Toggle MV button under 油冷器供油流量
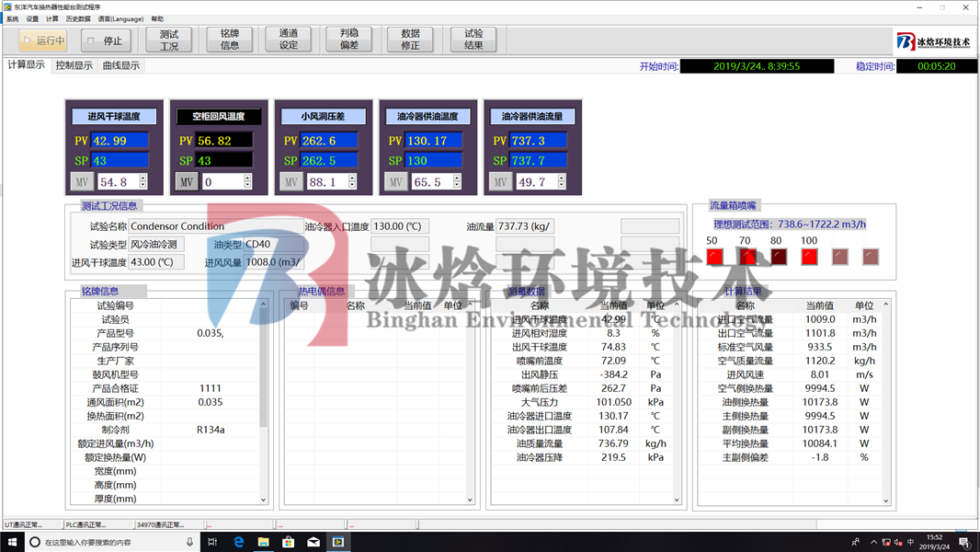Viewport: 980px width, 552px height. pos(500,182)
